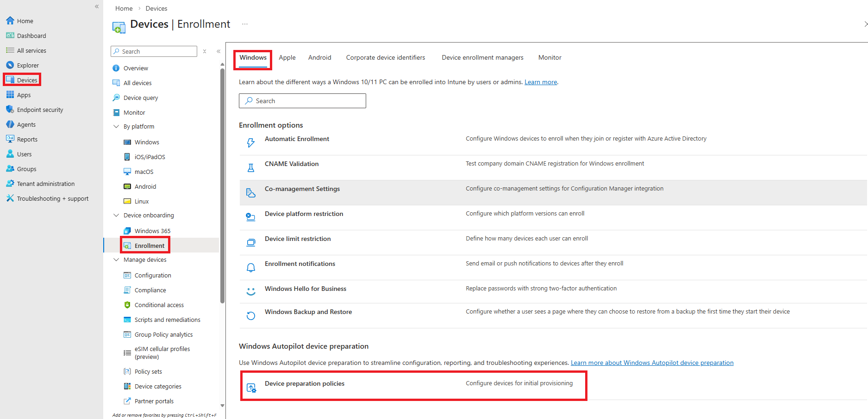
Task: Click the resource menu Search field
Action: click(x=154, y=51)
